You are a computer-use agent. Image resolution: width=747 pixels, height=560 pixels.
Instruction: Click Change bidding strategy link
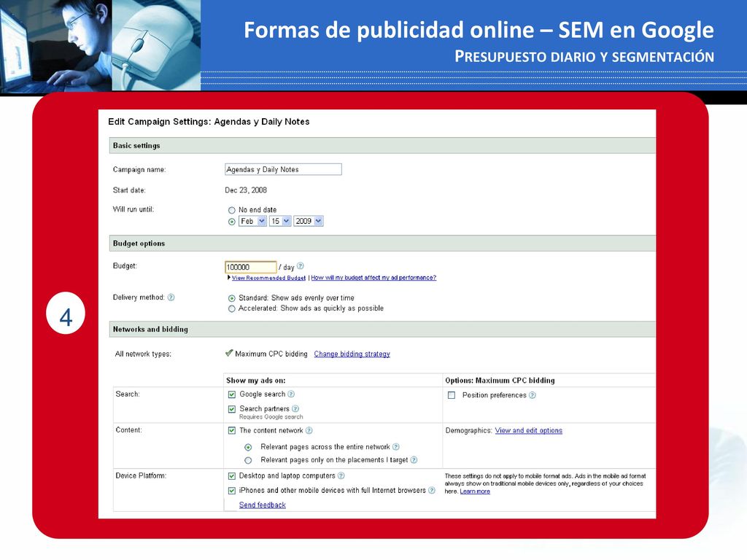pos(352,354)
